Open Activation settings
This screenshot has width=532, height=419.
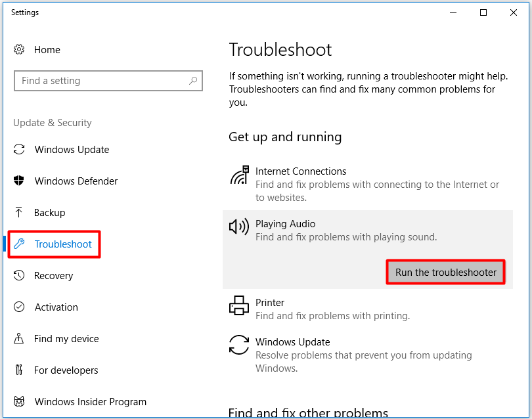point(56,307)
